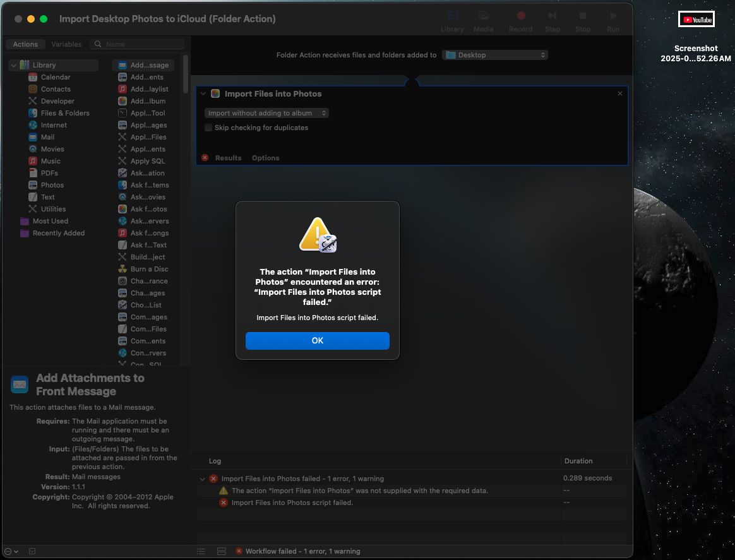Select Ask...ation action icon

[122, 173]
